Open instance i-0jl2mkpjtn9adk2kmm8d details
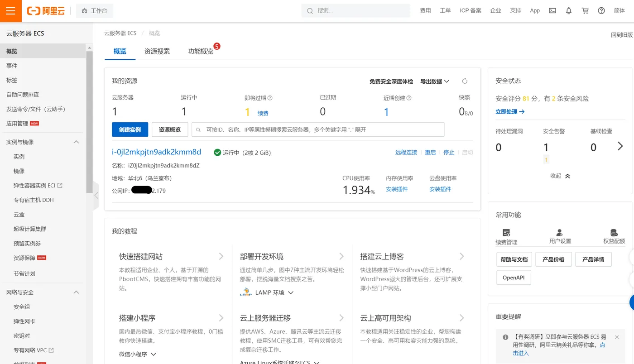634x364 pixels. click(x=156, y=152)
